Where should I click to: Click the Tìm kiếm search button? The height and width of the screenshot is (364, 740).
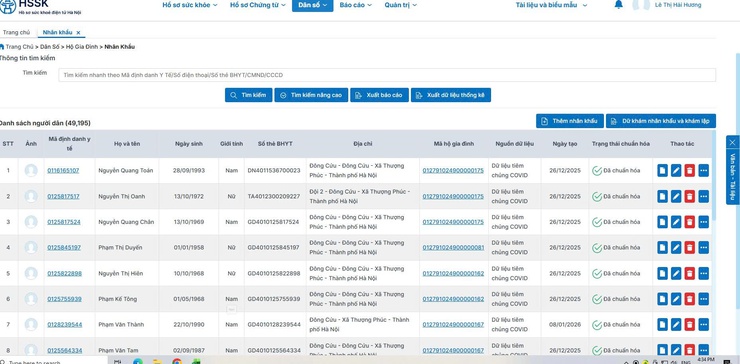[248, 95]
